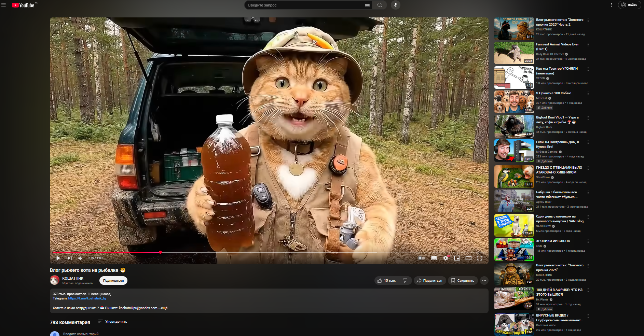This screenshot has width=644, height=336.
Task: Open the three-dot more actions menu below the video
Action: point(484,281)
